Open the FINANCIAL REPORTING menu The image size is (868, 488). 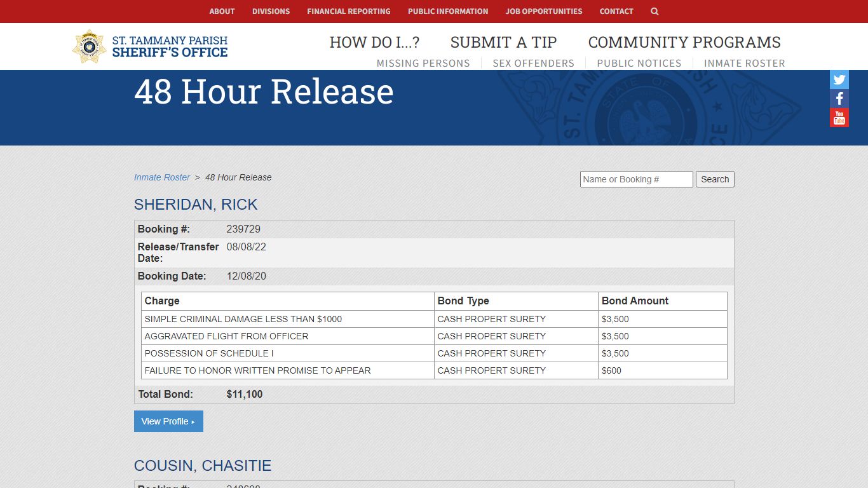point(349,11)
